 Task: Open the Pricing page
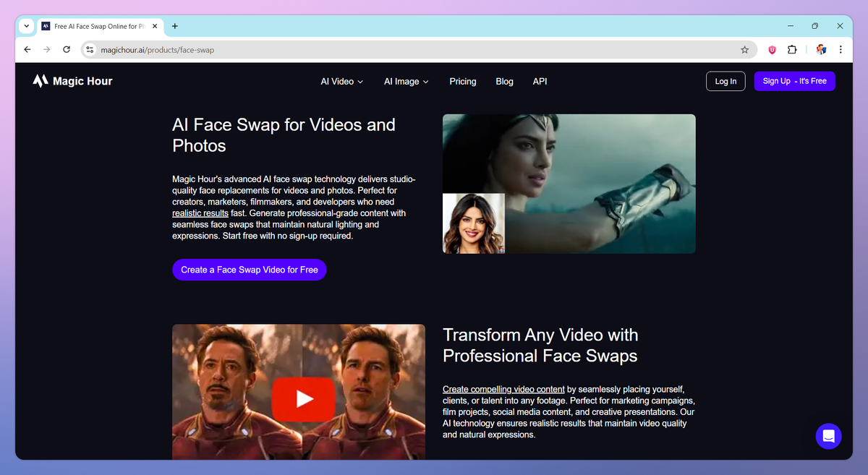pyautogui.click(x=463, y=82)
